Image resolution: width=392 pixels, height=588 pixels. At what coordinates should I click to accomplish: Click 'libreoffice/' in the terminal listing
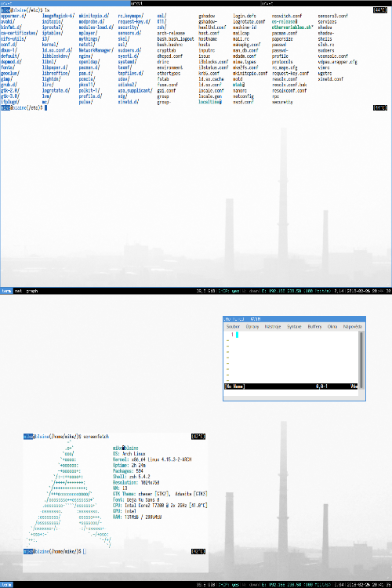point(56,73)
